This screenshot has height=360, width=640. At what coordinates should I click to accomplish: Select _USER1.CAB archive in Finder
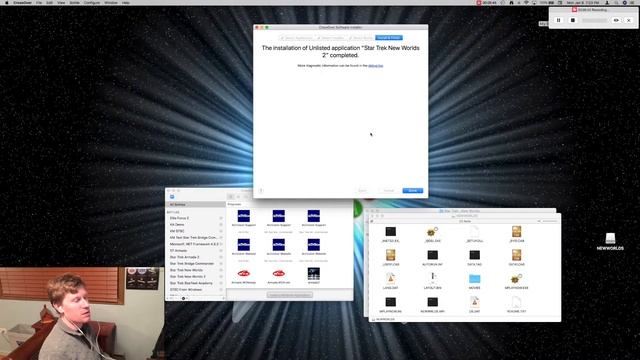point(390,257)
